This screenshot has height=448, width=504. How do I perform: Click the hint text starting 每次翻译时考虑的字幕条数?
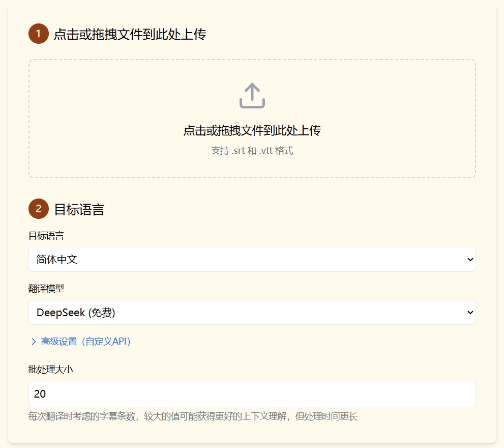pos(193,416)
